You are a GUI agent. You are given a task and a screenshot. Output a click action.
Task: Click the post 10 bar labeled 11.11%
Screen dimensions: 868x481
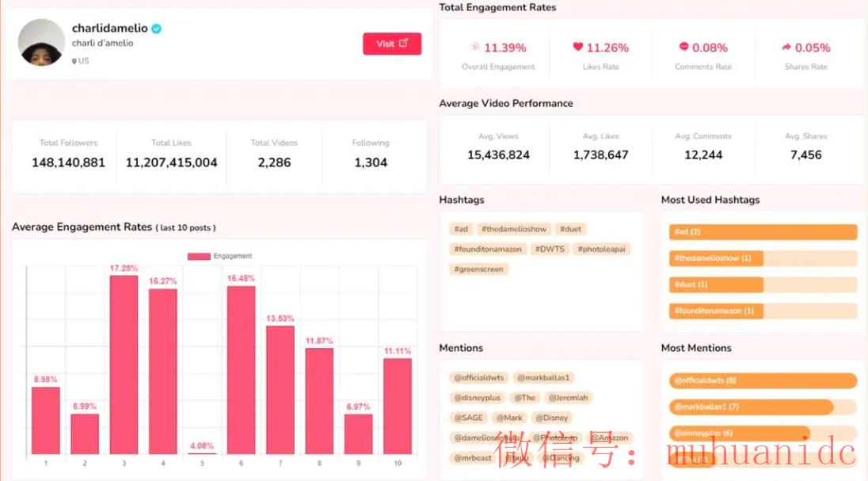398,407
